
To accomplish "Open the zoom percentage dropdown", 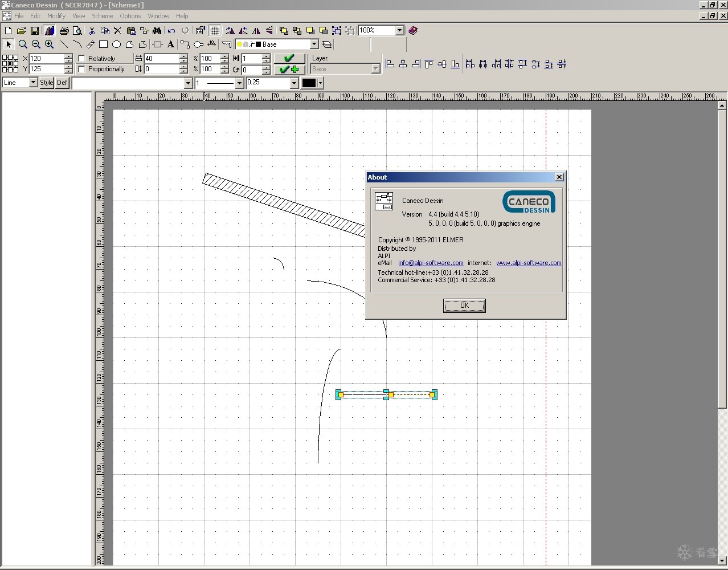I will pyautogui.click(x=400, y=30).
